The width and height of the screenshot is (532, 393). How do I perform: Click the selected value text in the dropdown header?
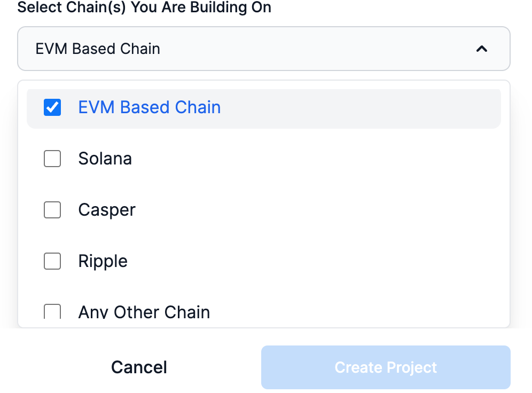98,49
